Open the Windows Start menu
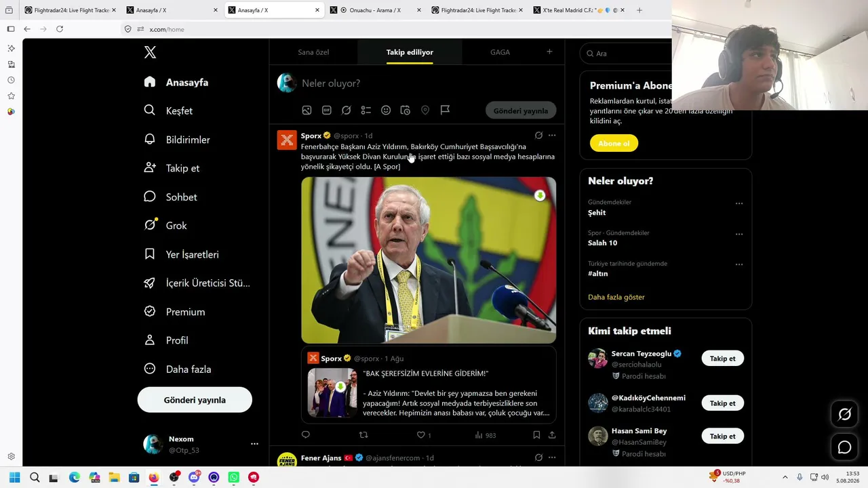 [x=14, y=477]
